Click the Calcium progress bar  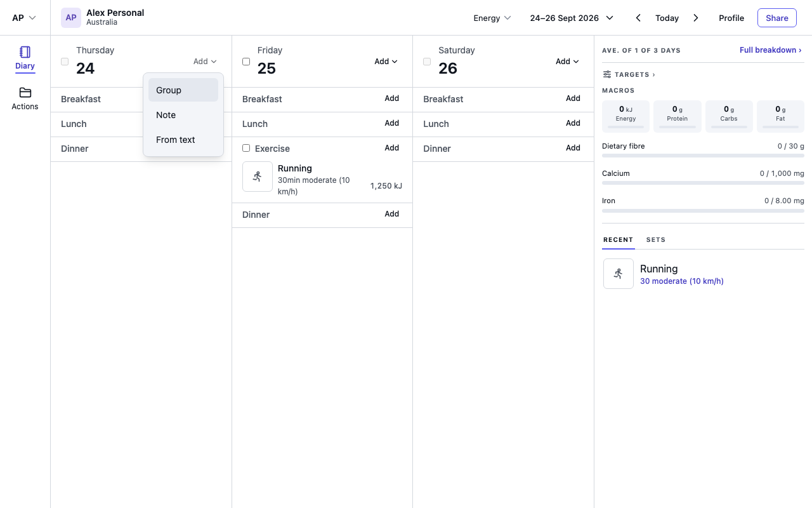click(x=703, y=183)
